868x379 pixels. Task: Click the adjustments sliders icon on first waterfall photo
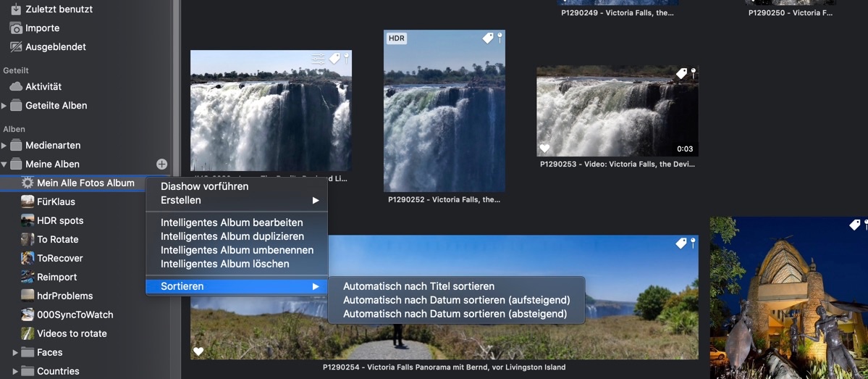click(x=319, y=59)
